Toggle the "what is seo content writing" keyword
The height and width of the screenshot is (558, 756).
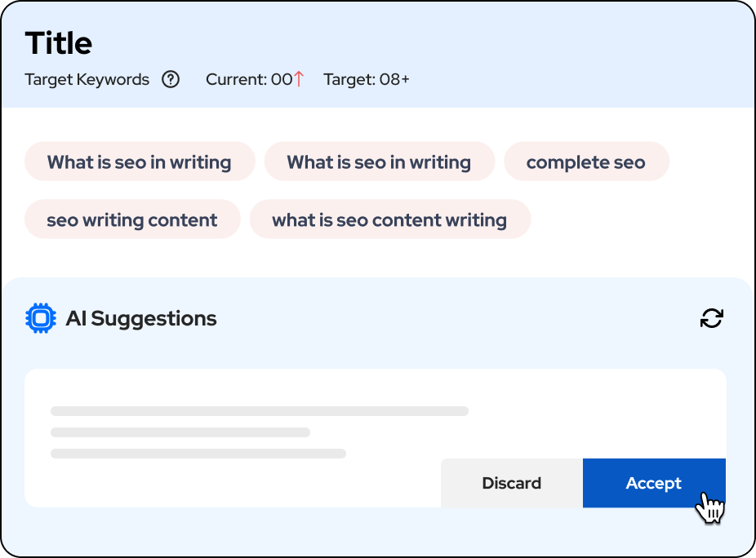[x=389, y=220]
